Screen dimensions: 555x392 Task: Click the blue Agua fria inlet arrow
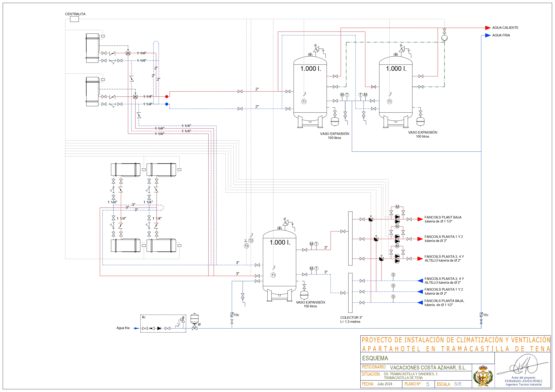coord(136,328)
